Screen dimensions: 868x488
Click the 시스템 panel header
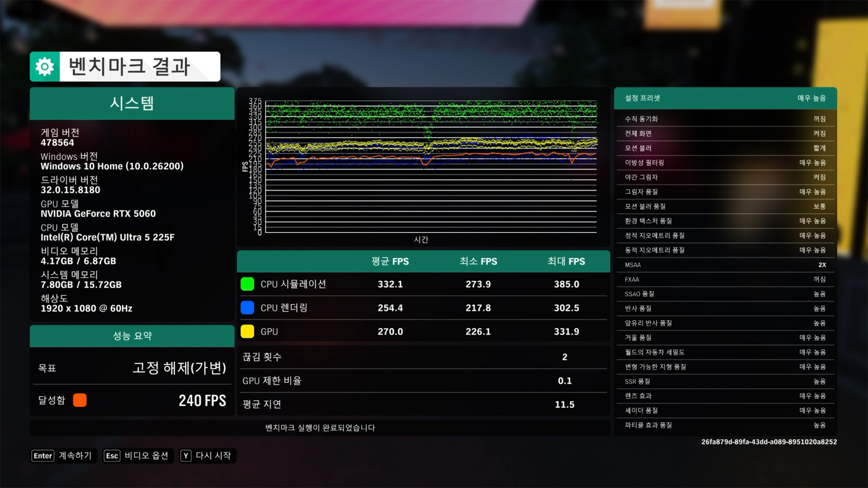click(132, 103)
